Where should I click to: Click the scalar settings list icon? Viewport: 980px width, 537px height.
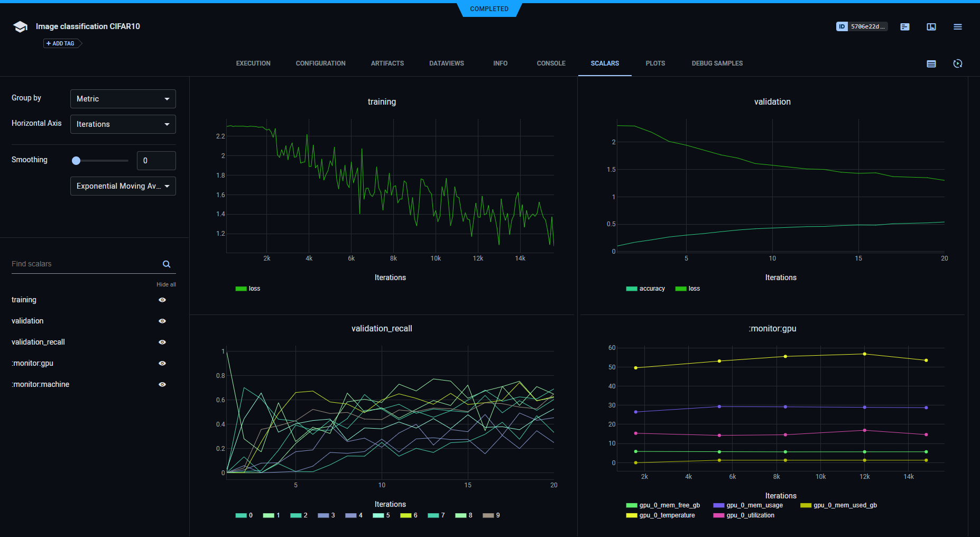931,64
